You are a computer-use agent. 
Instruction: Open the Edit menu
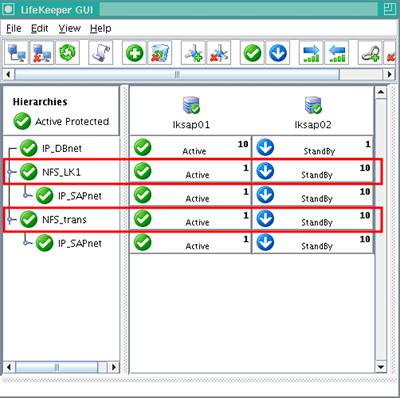[40, 29]
